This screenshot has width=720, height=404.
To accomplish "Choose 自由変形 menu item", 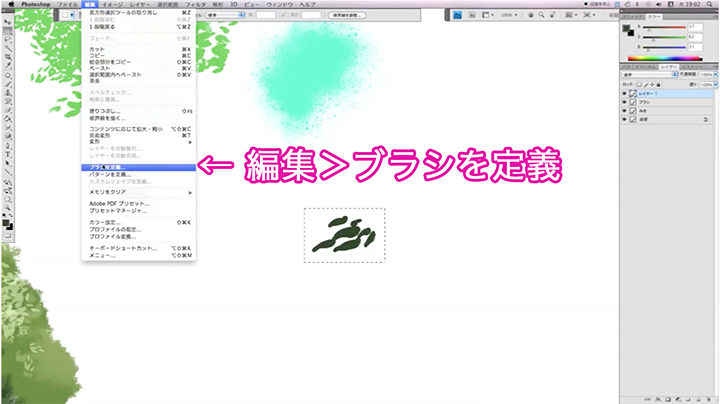I will pos(139,135).
